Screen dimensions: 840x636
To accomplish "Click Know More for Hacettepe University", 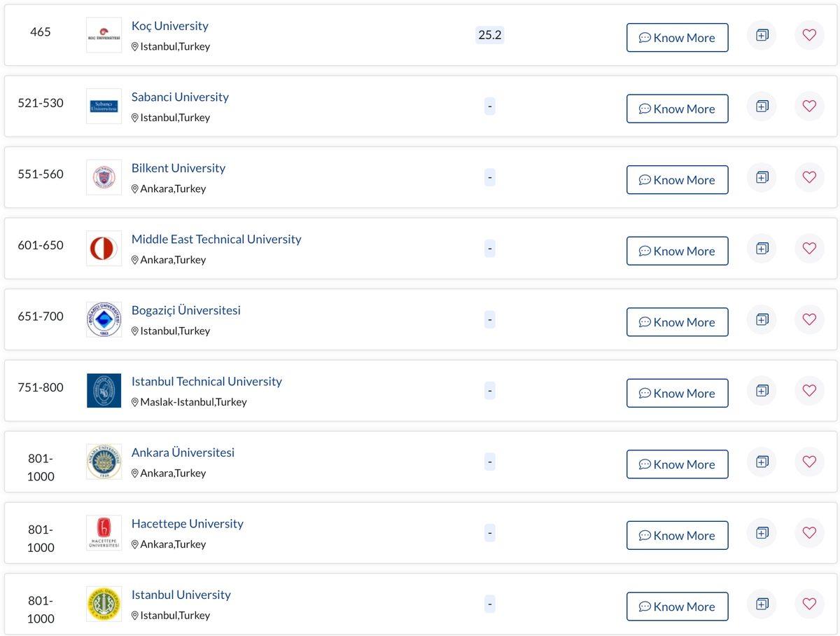I will click(x=677, y=536).
